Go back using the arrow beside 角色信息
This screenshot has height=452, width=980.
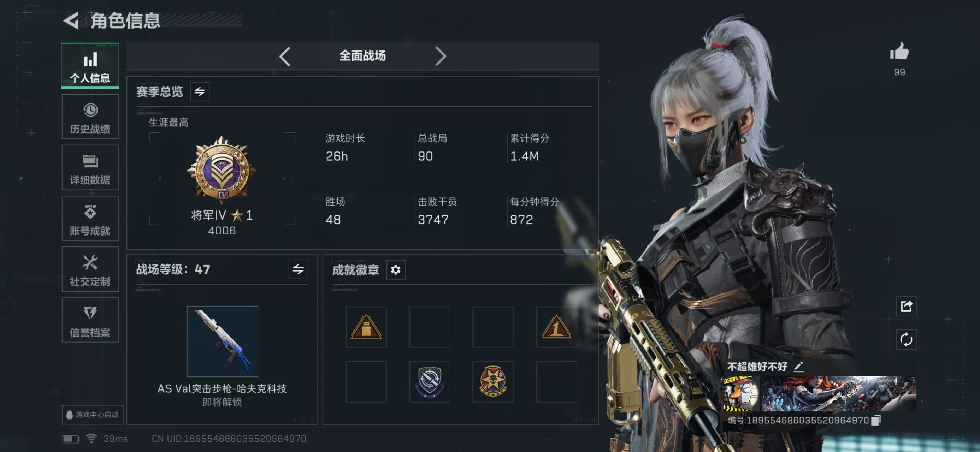coord(71,20)
